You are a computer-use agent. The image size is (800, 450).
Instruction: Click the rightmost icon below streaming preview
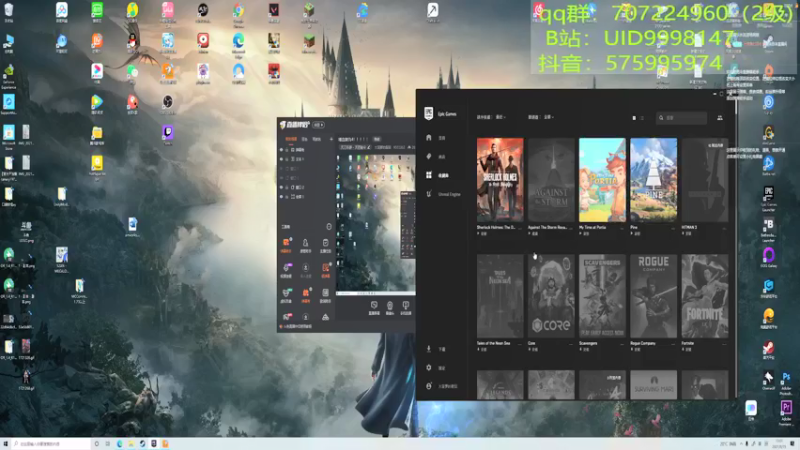406,307
